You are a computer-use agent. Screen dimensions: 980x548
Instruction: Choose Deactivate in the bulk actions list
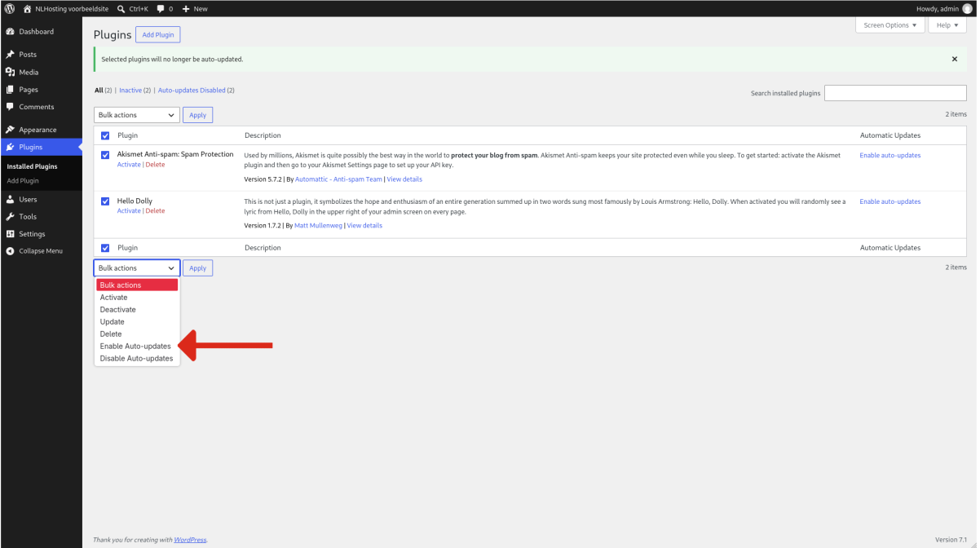137,310
